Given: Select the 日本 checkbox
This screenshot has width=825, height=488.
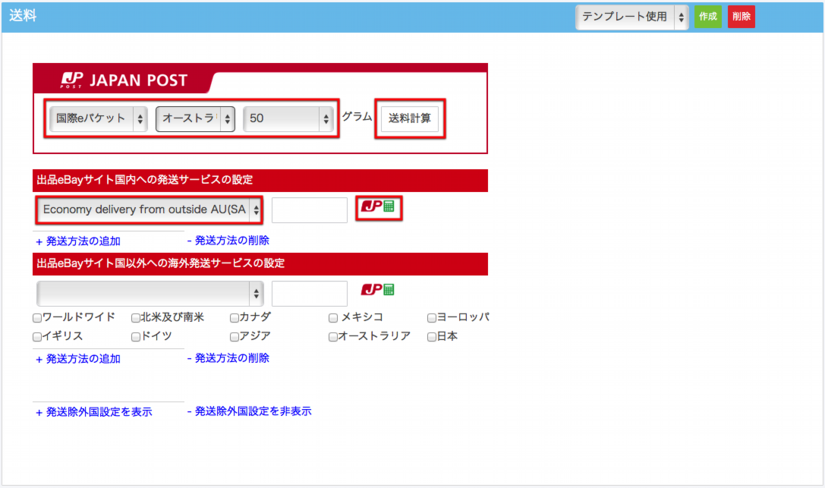Looking at the screenshot, I should point(432,337).
